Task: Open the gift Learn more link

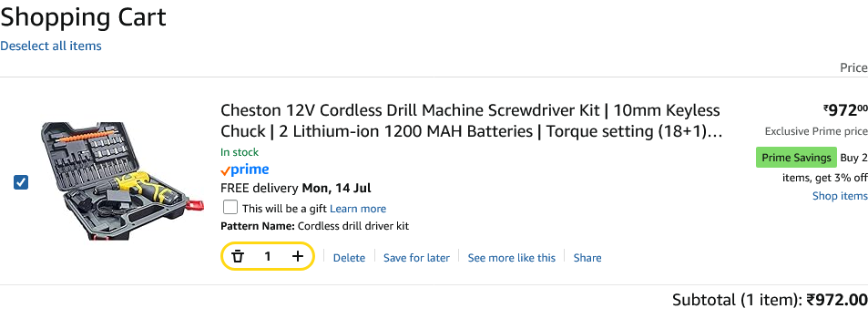Action: tap(358, 209)
